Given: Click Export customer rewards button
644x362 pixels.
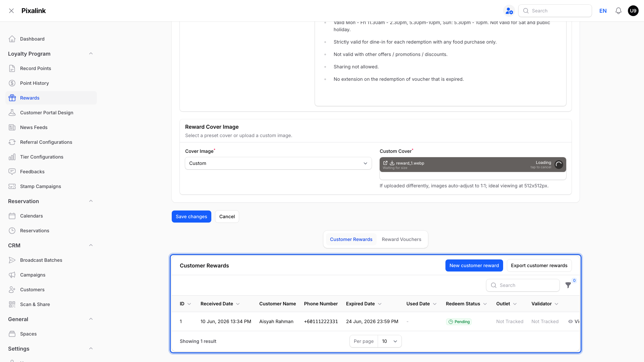Looking at the screenshot, I should (539, 265).
